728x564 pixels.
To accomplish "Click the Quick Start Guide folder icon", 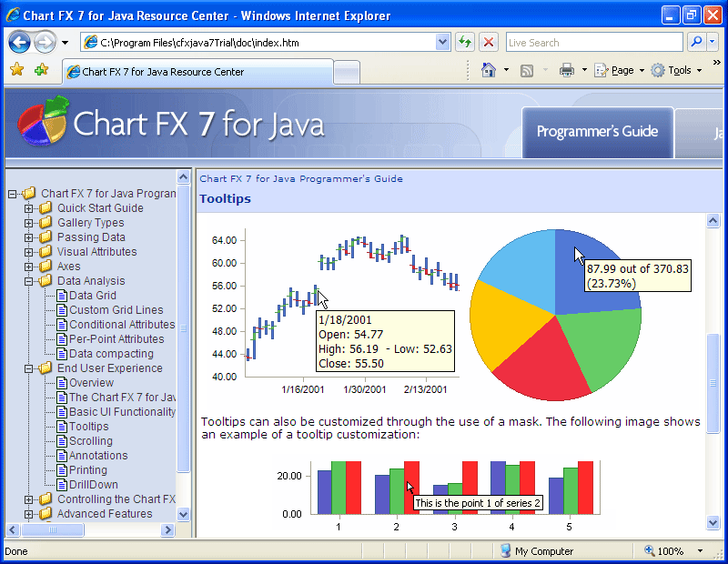I will (x=45, y=207).
